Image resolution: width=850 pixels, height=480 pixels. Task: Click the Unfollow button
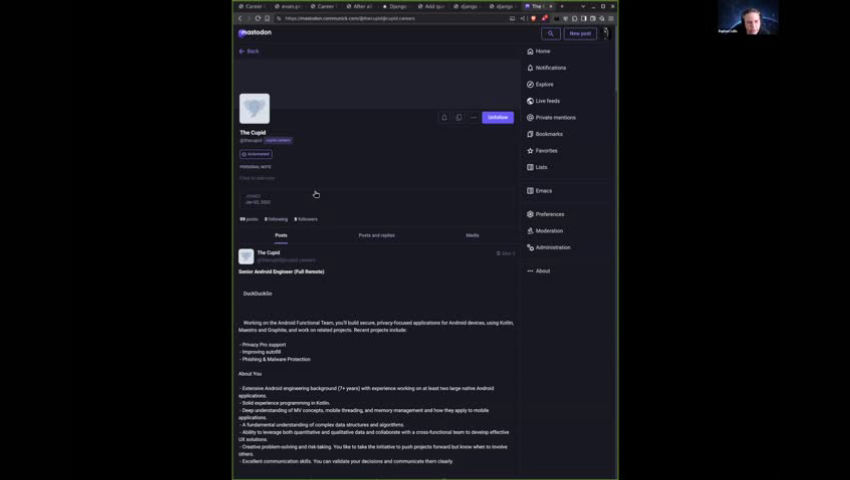(x=498, y=118)
